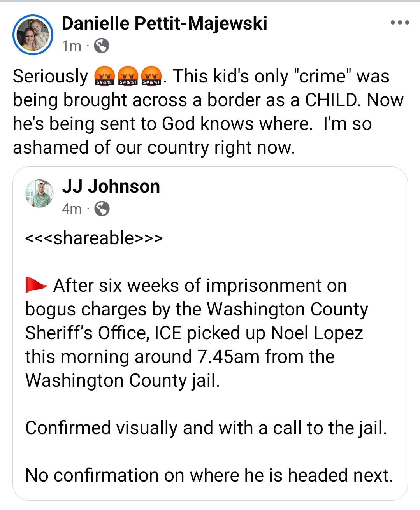
Task: Open the three-dot post options menu
Action: click(x=400, y=23)
